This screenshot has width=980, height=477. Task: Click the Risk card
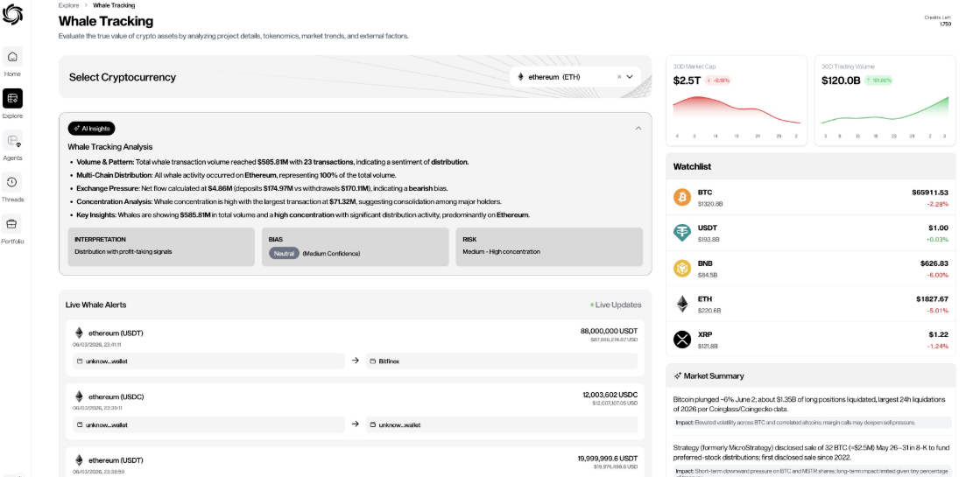(549, 247)
